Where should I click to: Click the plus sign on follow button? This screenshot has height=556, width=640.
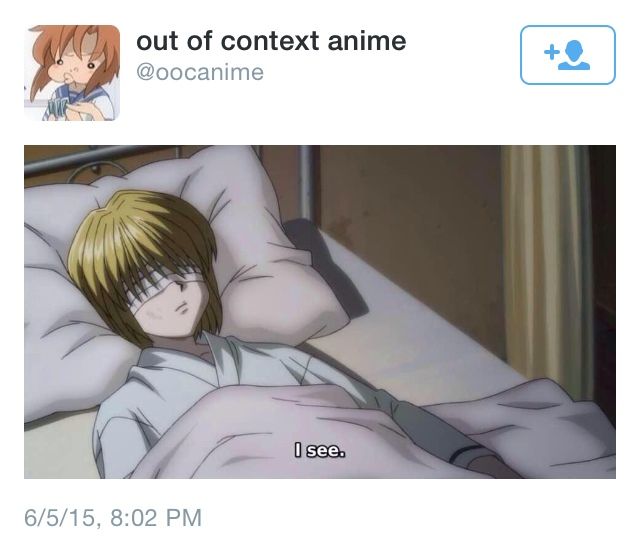[x=551, y=53]
